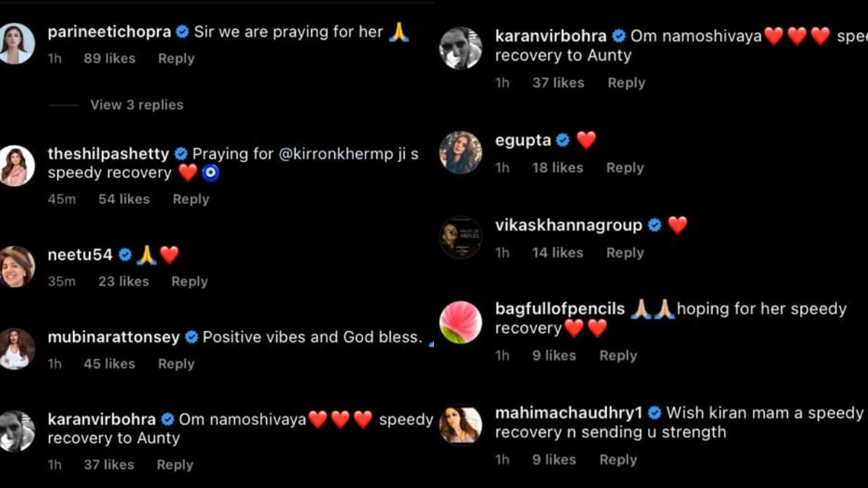
Task: Click verified badge beside mahimachaudhry1
Action: pyautogui.click(x=655, y=413)
